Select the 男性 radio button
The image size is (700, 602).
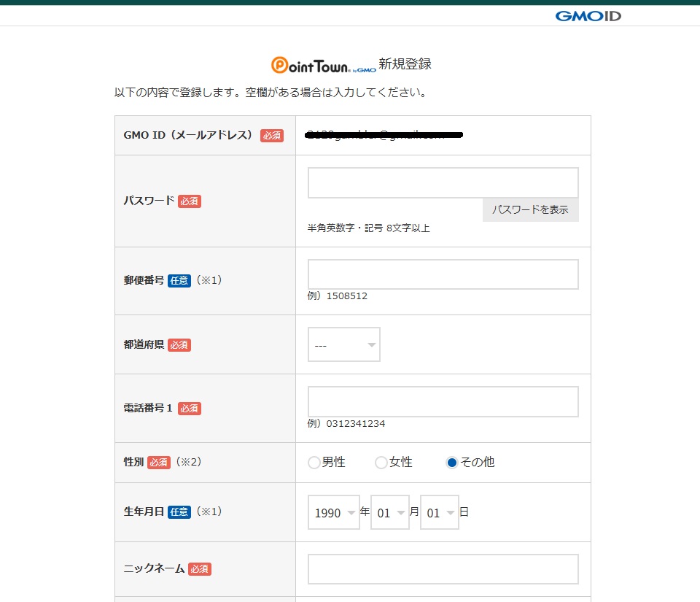pos(314,463)
